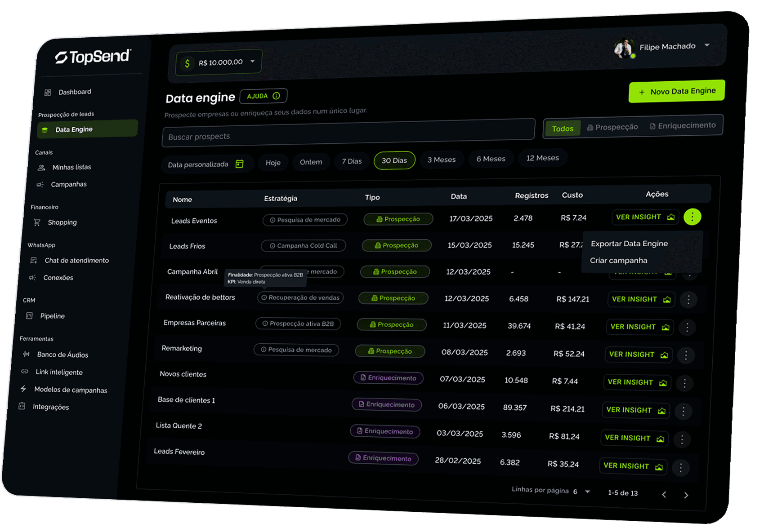Click VER INSIGHT for Empresas Parceiras
Viewport: 764px width, 532px height.
click(x=640, y=327)
